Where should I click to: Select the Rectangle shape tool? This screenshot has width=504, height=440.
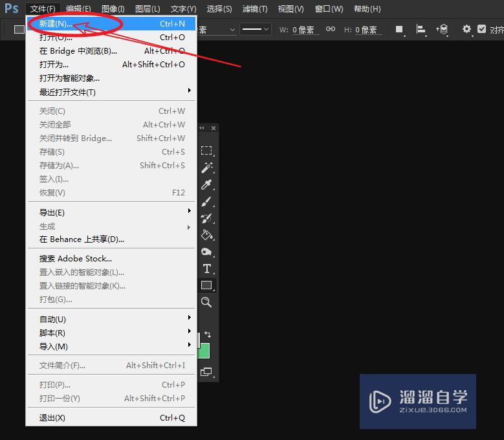tap(206, 285)
